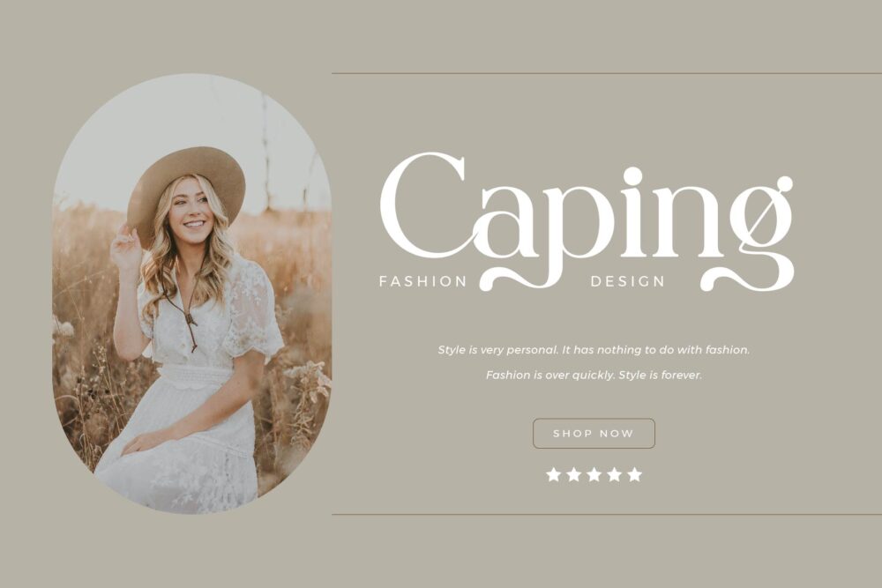Select the 'Fashion is over quickly' text line

tap(594, 375)
